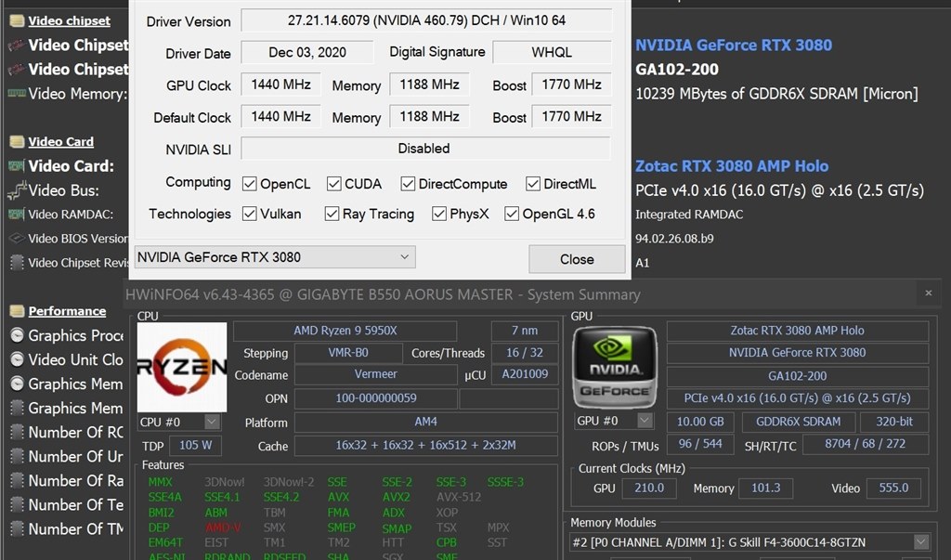
Task: Select the icon beside Video RAMDAC:
Action: pyautogui.click(x=17, y=215)
